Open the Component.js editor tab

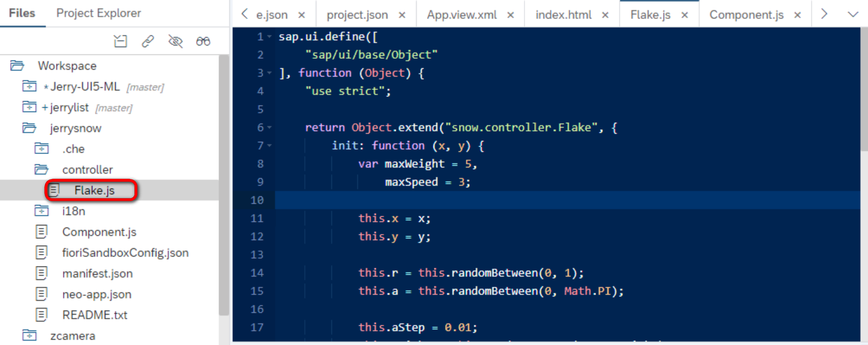(x=746, y=15)
